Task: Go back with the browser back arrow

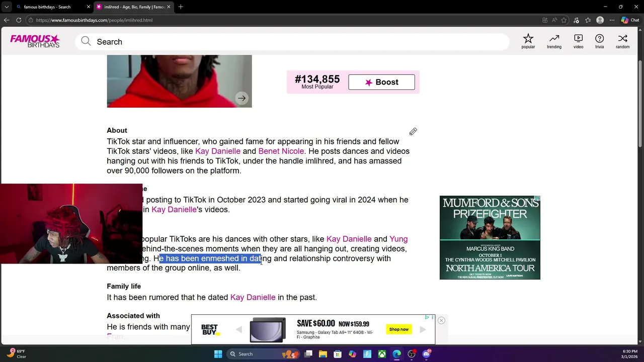Action: [x=7, y=20]
